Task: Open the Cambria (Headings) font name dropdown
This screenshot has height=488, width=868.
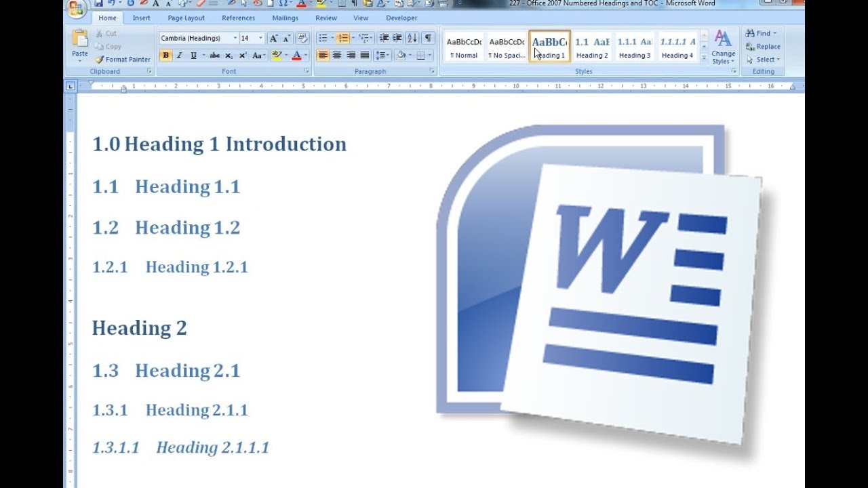Action: [235, 39]
